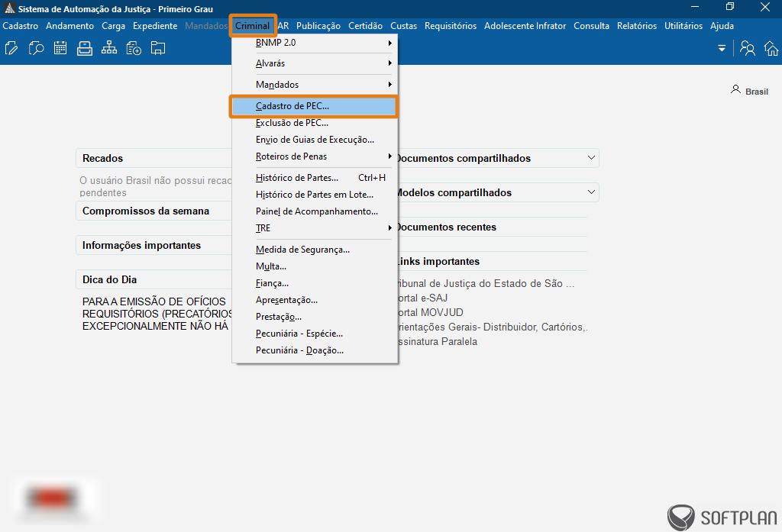Click the add document toolbar icon
This screenshot has width=782, height=532.
pyautogui.click(x=134, y=48)
